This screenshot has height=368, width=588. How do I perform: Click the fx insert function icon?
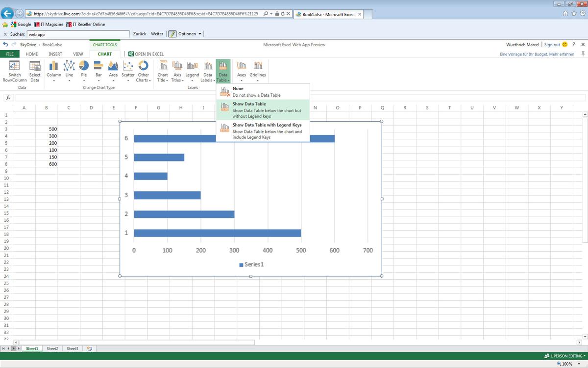coord(8,98)
